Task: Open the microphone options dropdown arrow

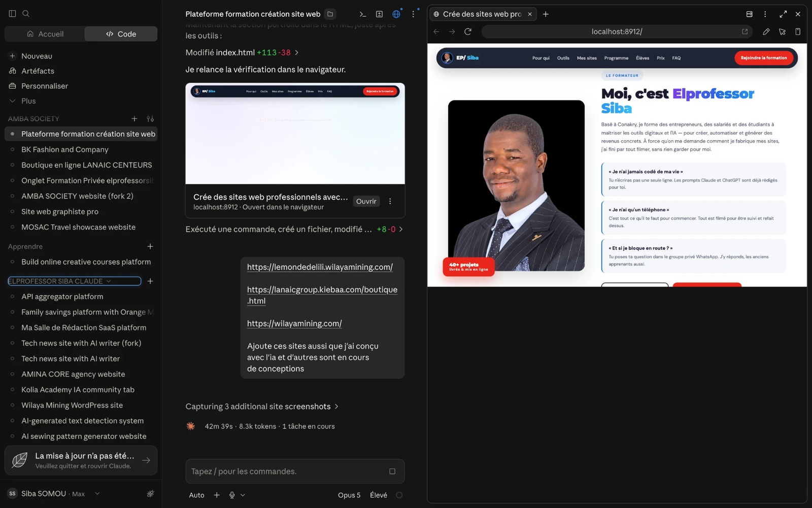Action: pyautogui.click(x=243, y=495)
